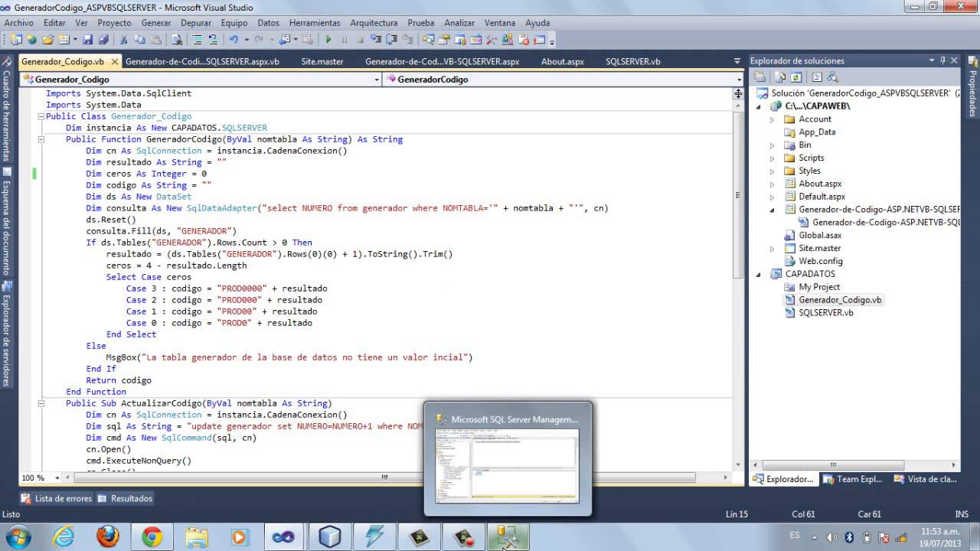Open the Depurar menu
This screenshot has height=551, width=980.
pos(196,23)
